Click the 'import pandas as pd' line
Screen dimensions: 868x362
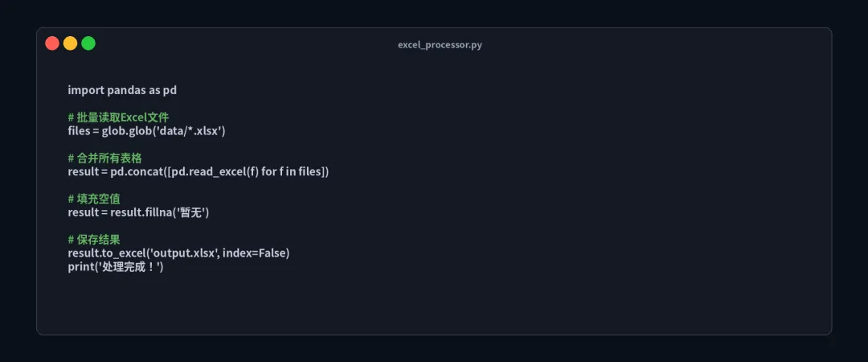click(x=122, y=90)
